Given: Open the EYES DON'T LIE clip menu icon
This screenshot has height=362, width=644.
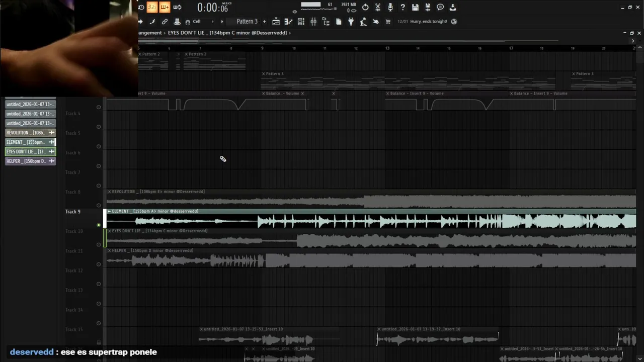Looking at the screenshot, I should pos(109,231).
